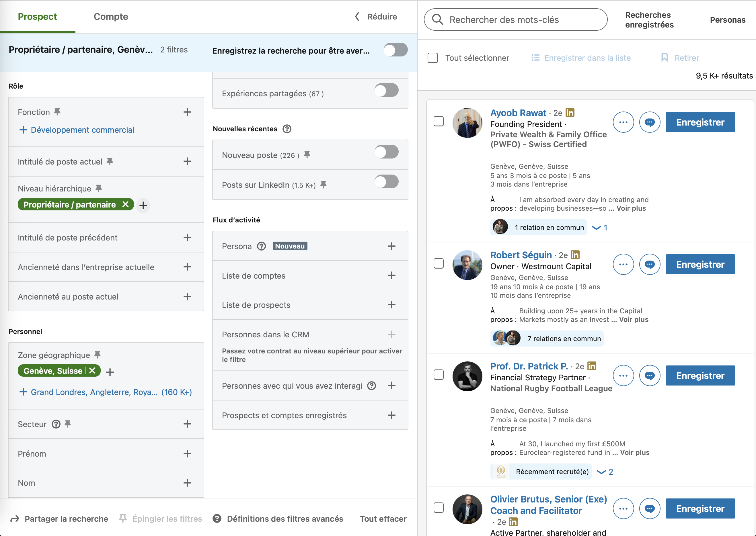Click help icon next to Nouvelles récentes
Image resolution: width=756 pixels, height=536 pixels.
click(287, 129)
